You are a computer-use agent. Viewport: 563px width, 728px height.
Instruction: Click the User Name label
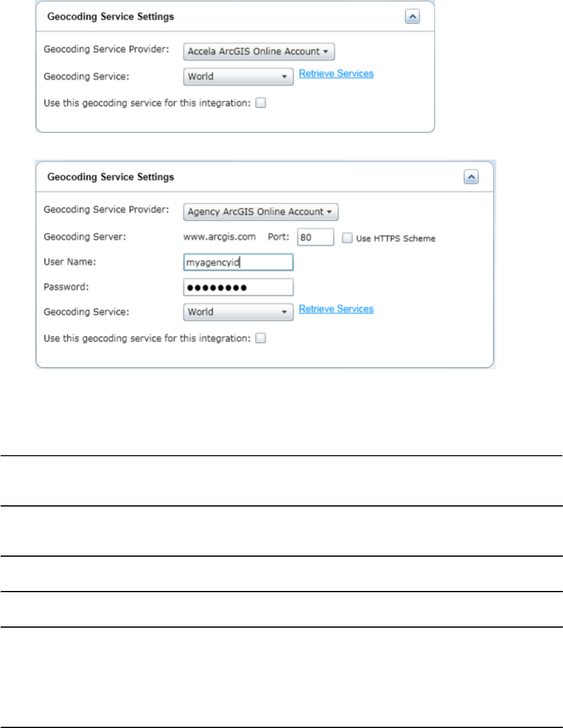[70, 262]
